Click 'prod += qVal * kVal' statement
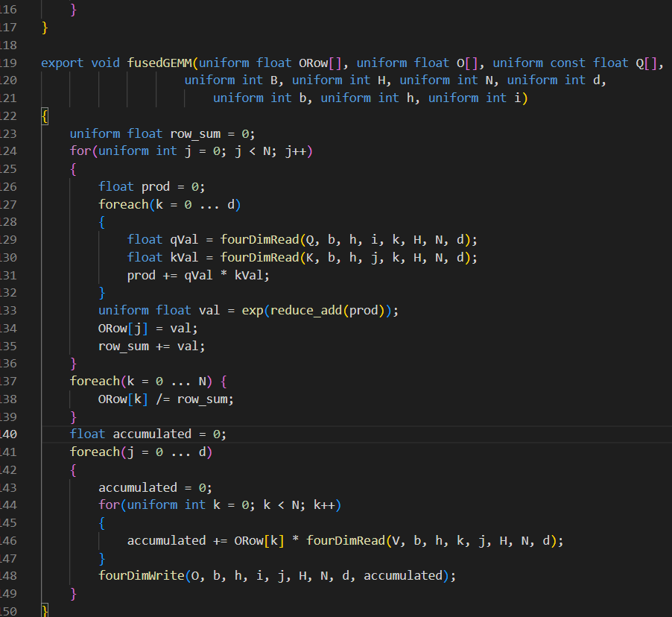 click(x=198, y=275)
